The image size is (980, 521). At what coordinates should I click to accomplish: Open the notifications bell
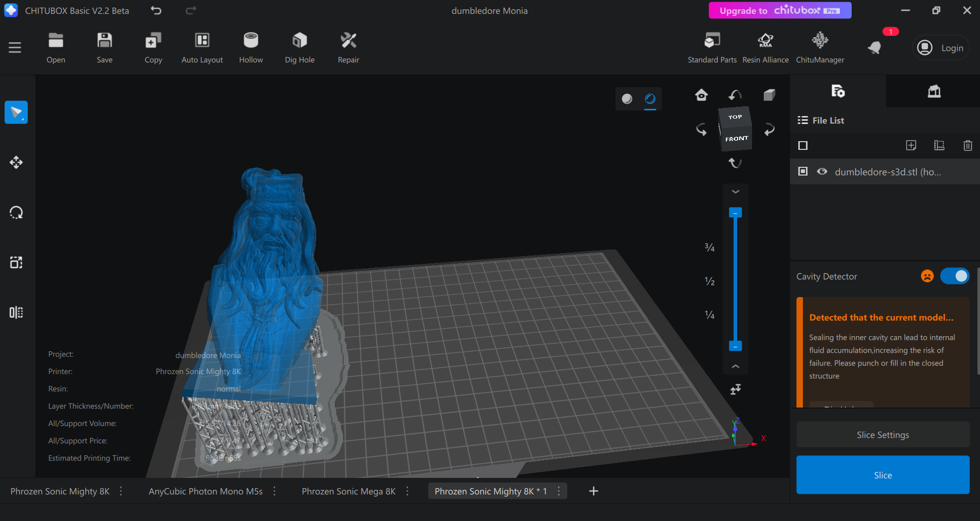click(875, 48)
